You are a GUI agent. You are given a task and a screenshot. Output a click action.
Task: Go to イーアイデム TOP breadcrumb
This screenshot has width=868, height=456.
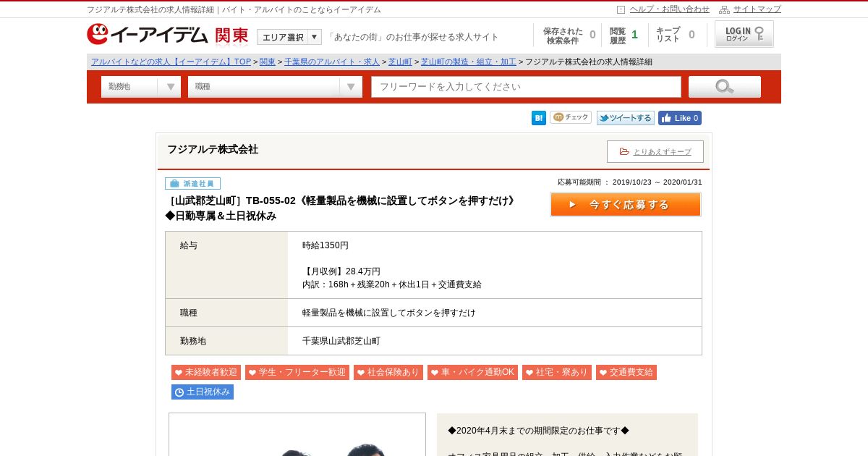pyautogui.click(x=171, y=62)
